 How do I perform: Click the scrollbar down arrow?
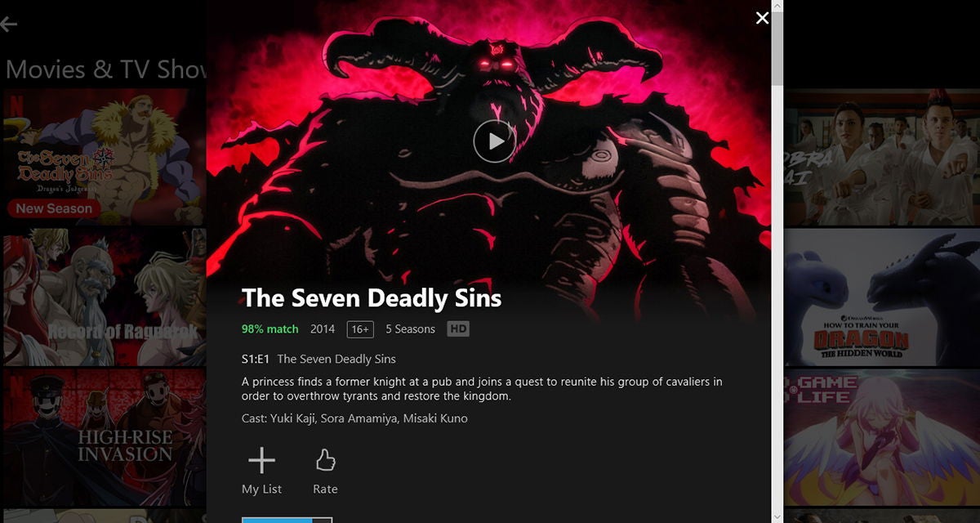click(x=777, y=516)
